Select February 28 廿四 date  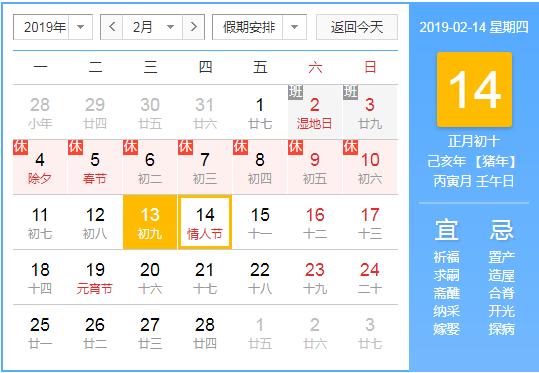tap(205, 332)
